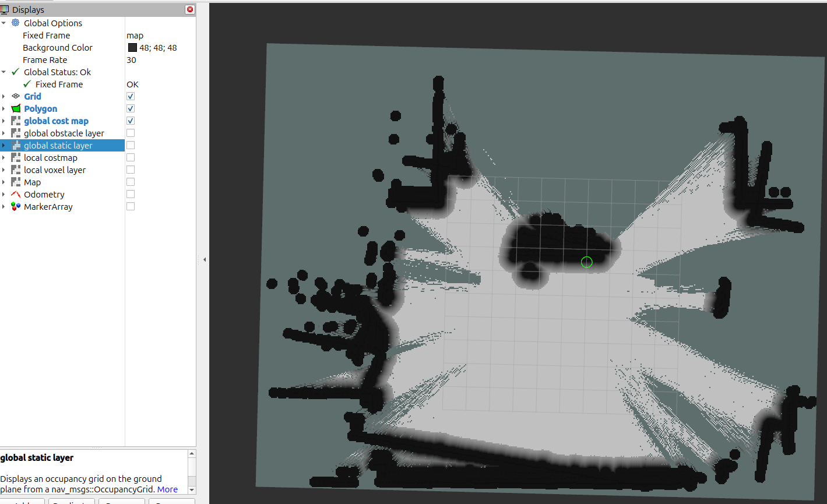This screenshot has height=504, width=827.
Task: Enable the global static layer checkbox
Action: [x=131, y=145]
